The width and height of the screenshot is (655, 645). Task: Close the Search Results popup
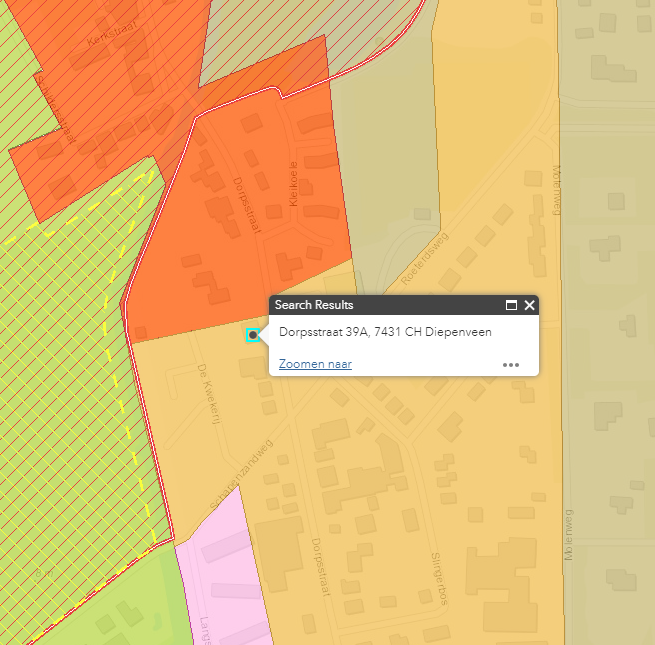pos(529,306)
